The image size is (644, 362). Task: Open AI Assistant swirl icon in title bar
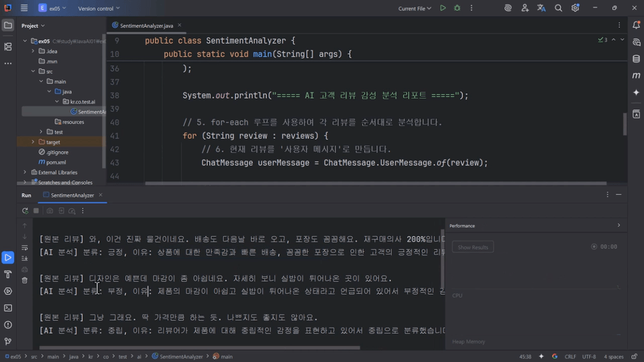tap(508, 8)
